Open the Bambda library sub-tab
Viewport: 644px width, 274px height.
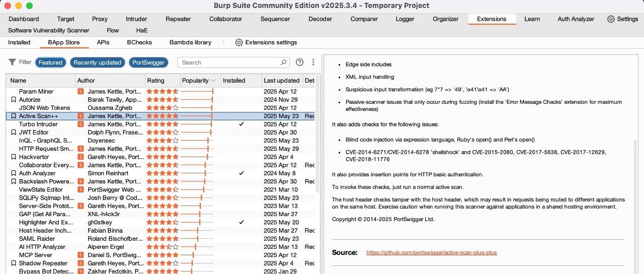click(x=190, y=42)
